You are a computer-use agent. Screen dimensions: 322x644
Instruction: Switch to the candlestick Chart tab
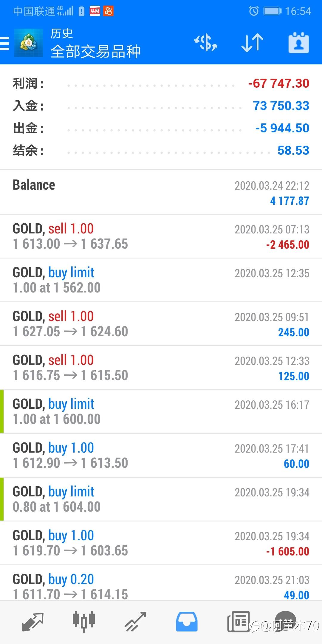tap(84, 622)
